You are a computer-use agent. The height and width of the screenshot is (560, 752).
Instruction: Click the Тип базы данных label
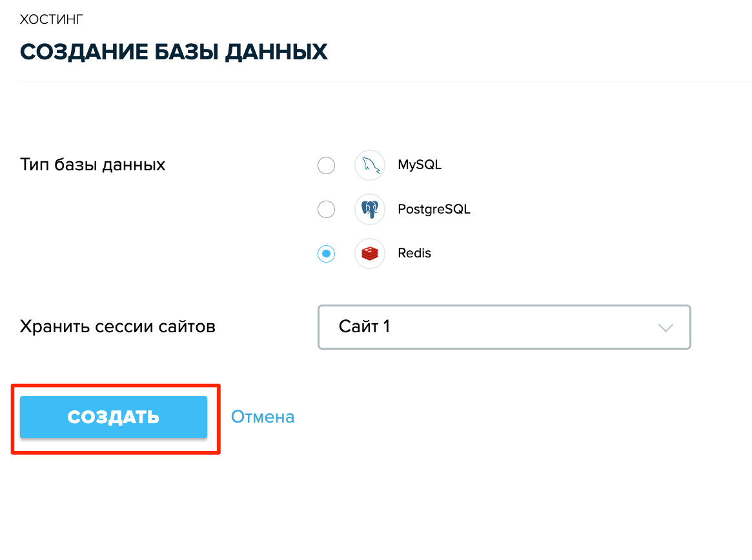pos(92,165)
